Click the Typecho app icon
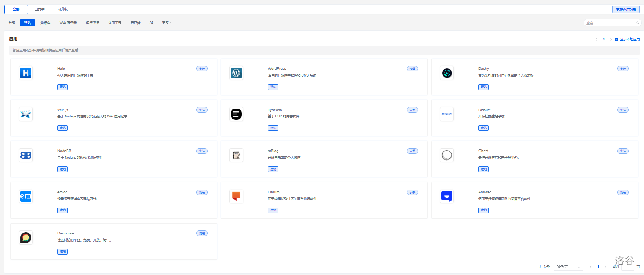The height and width of the screenshot is (275, 644). coord(236,114)
